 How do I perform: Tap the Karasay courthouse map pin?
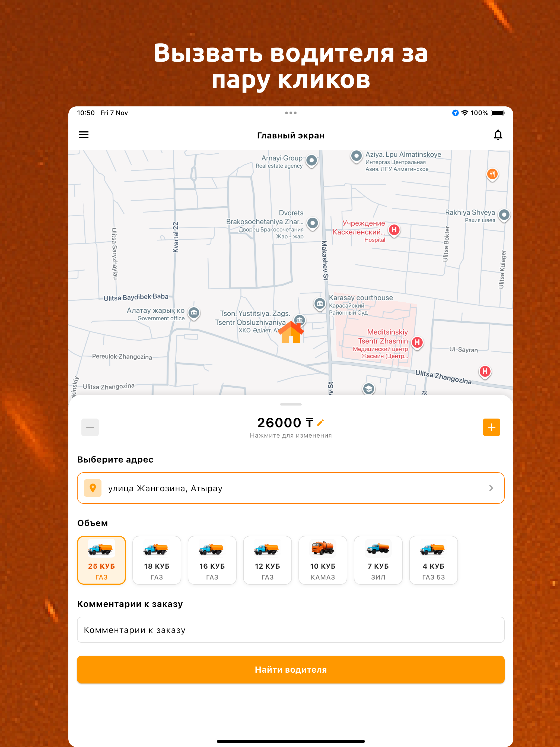(x=320, y=304)
